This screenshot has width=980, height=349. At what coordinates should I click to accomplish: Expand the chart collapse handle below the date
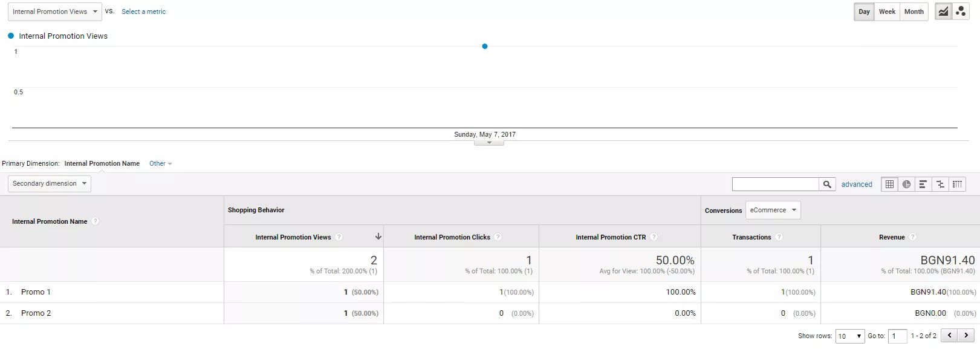489,143
